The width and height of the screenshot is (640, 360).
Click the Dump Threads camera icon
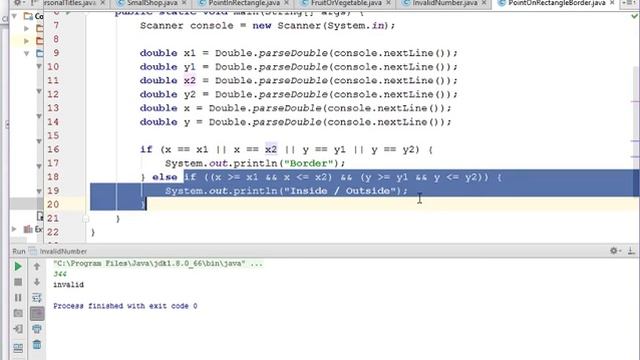(x=18, y=313)
